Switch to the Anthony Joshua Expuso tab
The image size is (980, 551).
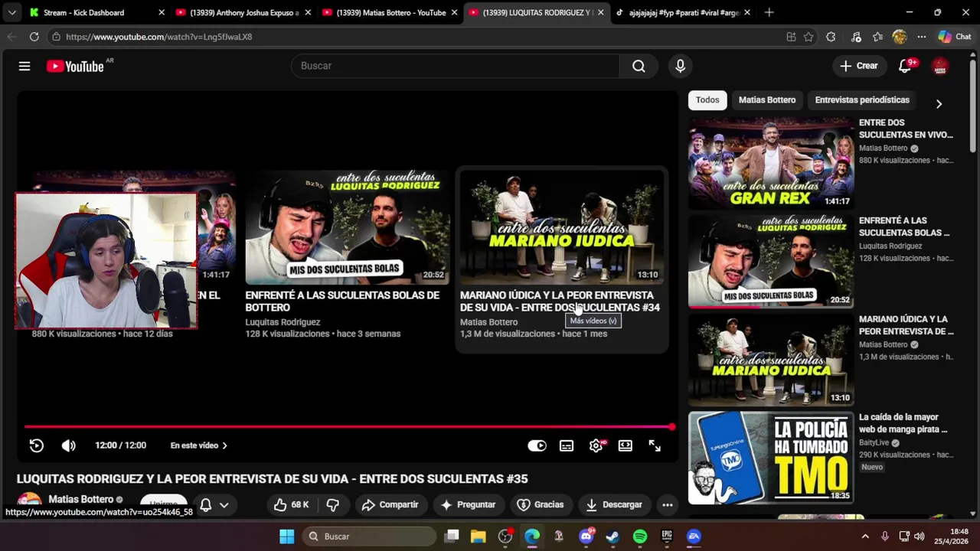(245, 12)
